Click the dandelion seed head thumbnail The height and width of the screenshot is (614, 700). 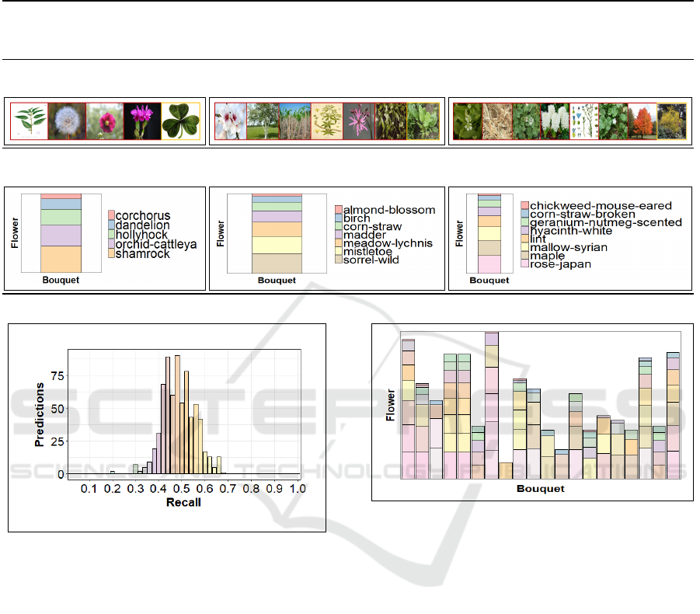(x=67, y=121)
